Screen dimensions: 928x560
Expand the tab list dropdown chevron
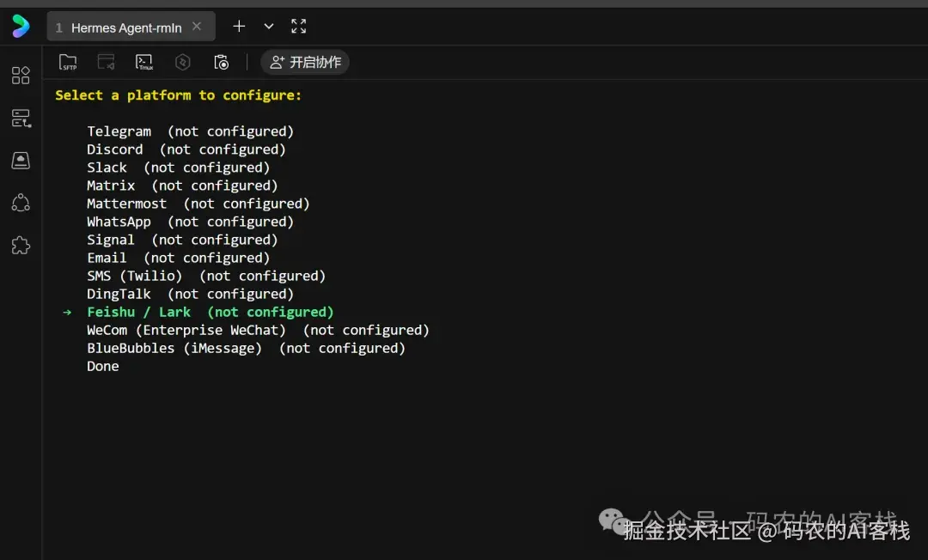click(269, 26)
